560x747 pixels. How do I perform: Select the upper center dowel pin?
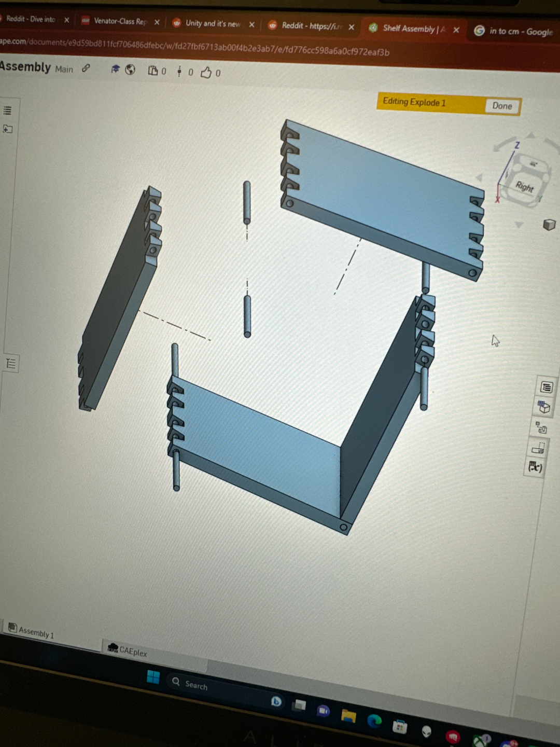(x=247, y=202)
